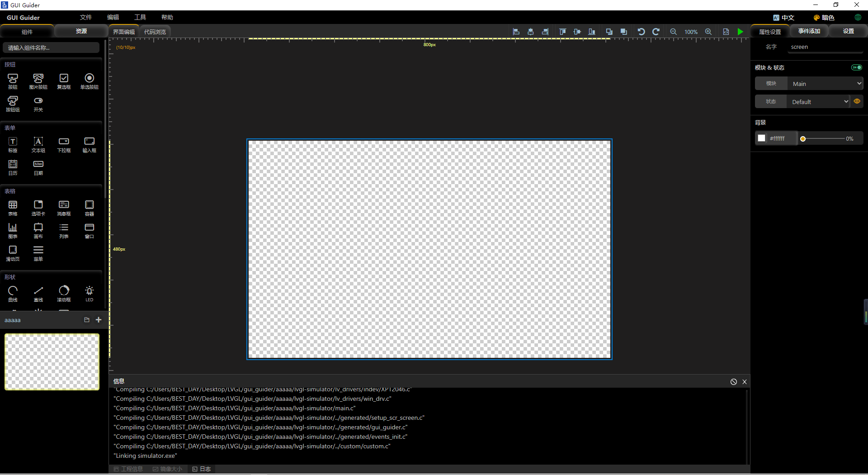Viewport: 868px width, 475px height.
Task: Switch to the 代码浏览 tab
Action: coord(155,32)
